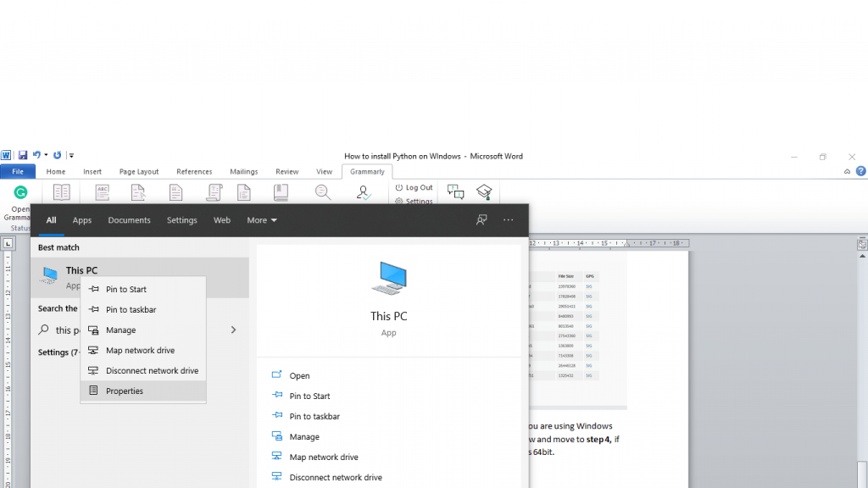
Task: Select the Grammarly ribbon tab
Action: coord(367,171)
